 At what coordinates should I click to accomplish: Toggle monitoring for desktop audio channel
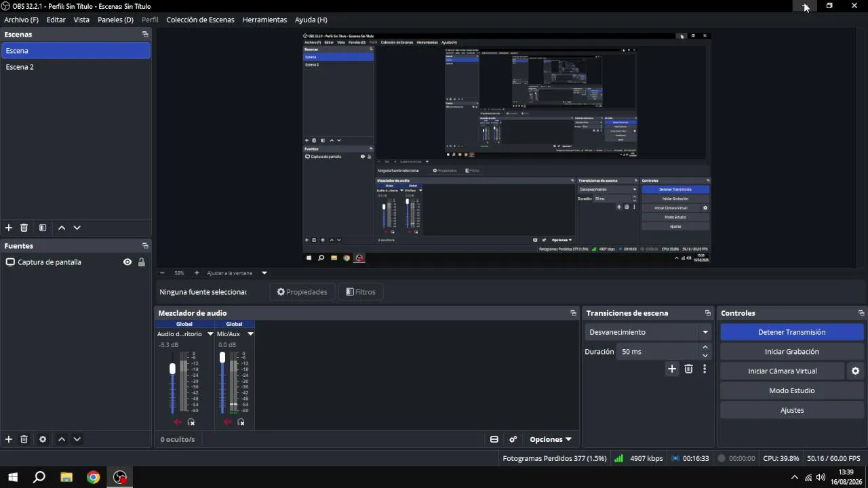pos(191,422)
